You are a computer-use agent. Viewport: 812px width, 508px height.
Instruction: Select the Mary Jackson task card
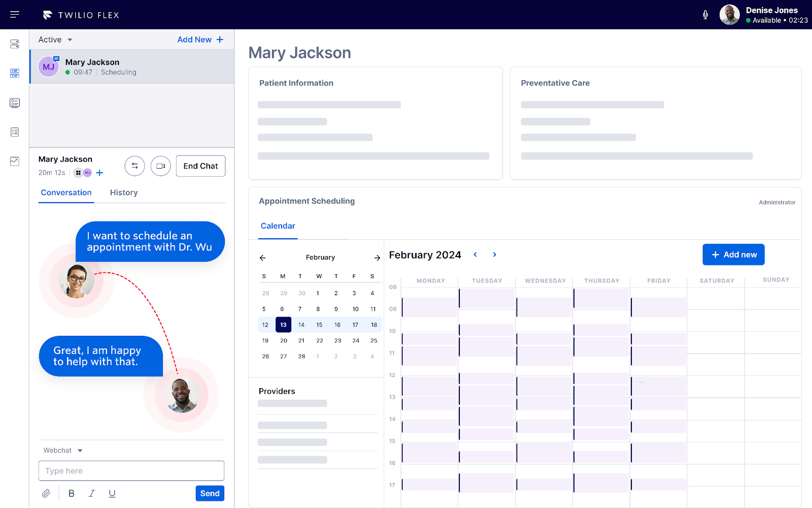132,67
